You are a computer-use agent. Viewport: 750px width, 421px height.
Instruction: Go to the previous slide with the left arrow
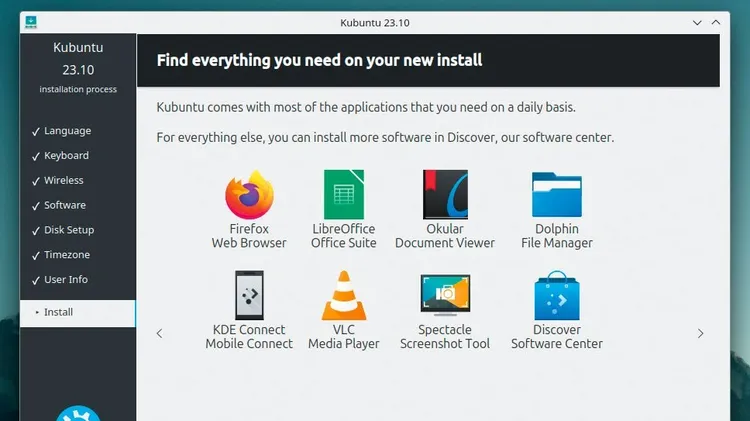160,333
